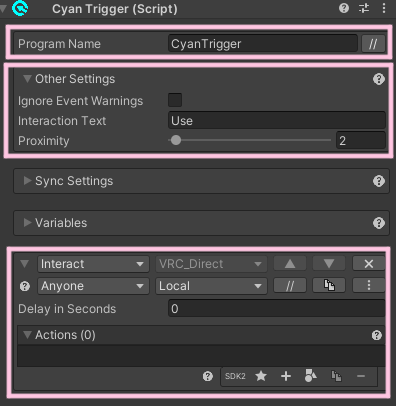Adjust the Proximity slider handle

(176, 140)
